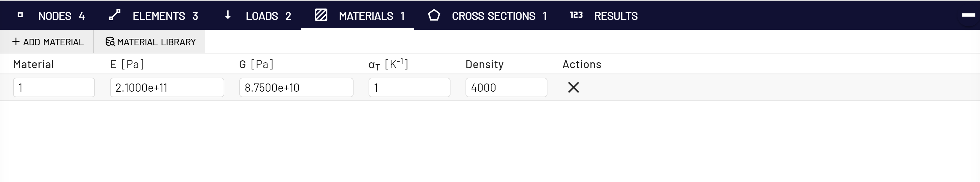Screen dimensions: 980x182
Task: Click the Loads down-arrow icon
Action: [x=228, y=15]
